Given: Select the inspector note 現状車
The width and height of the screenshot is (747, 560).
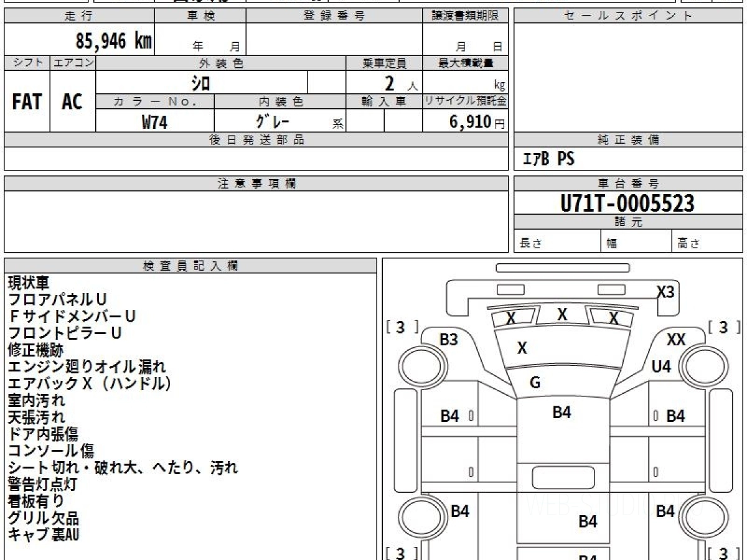Looking at the screenshot, I should tap(28, 283).
